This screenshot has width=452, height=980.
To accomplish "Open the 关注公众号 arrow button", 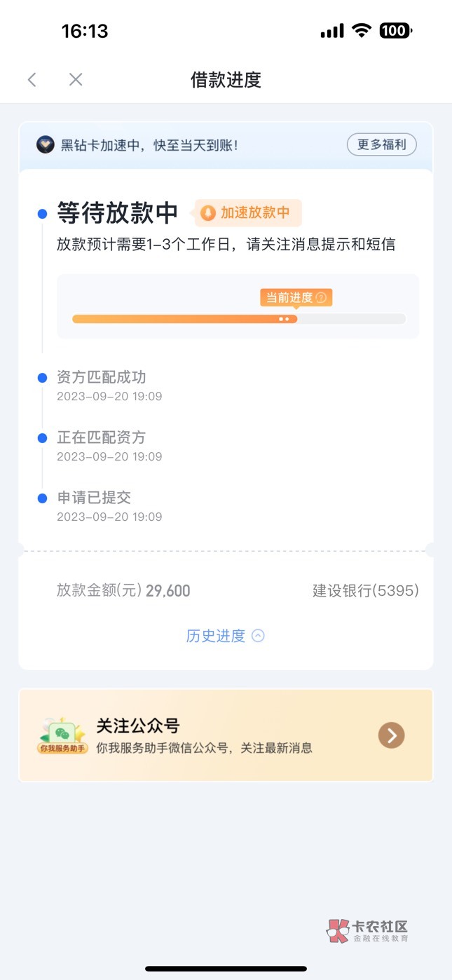I will tap(391, 735).
